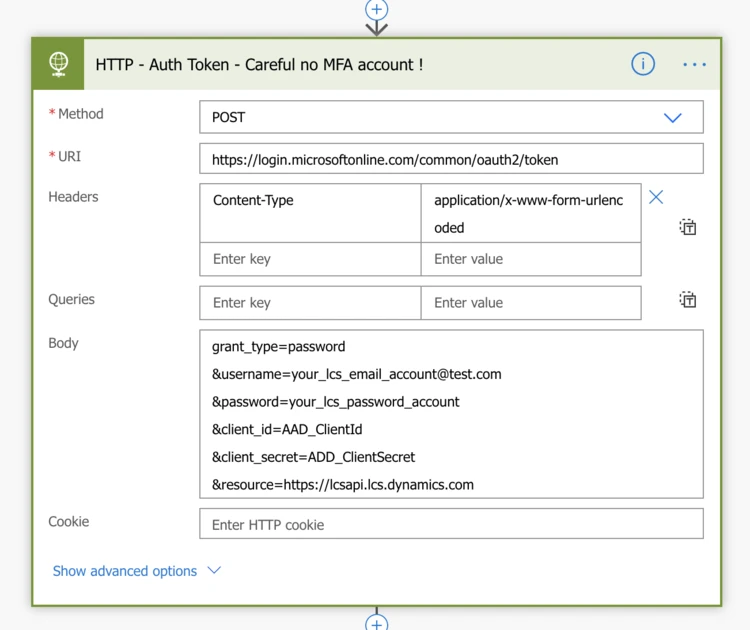The width and height of the screenshot is (750, 630).
Task: Switch Queries to text mode
Action: click(x=688, y=299)
